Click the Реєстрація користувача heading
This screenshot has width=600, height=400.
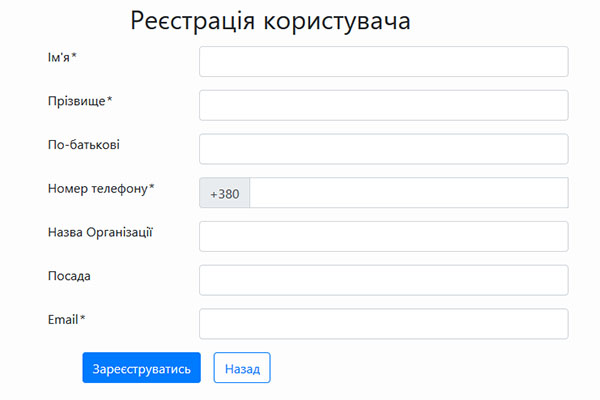270,21
